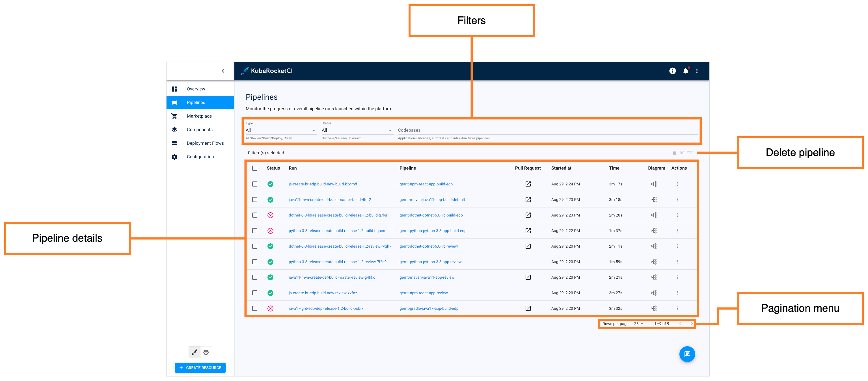The width and height of the screenshot is (868, 381).
Task: Open the js-create-br-edp-build-new-build-k2dmd run link
Action: [323, 184]
